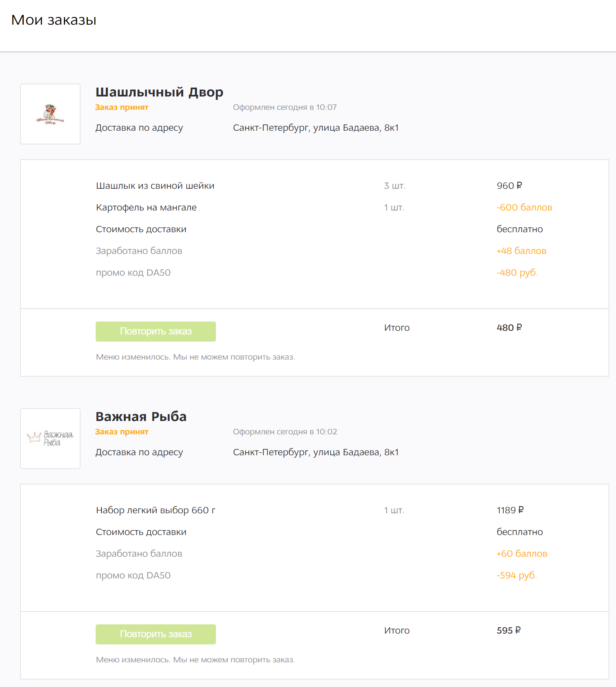Open the Шашлычный Двор restaurant title
This screenshot has width=616, height=687.
160,92
